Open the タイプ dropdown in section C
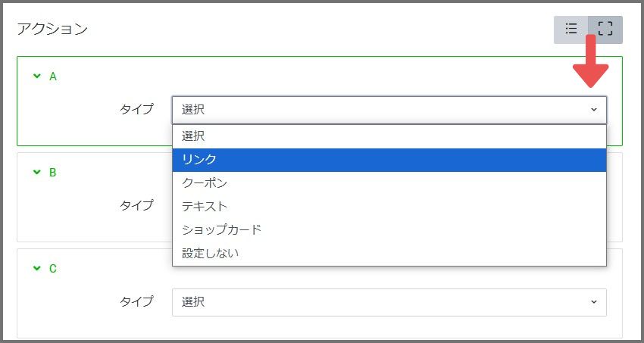Screen dimensions: 644x343 (389, 302)
